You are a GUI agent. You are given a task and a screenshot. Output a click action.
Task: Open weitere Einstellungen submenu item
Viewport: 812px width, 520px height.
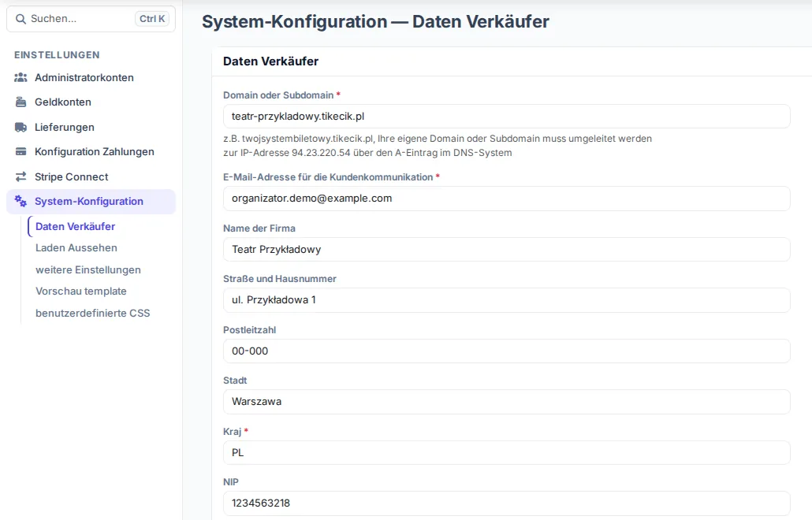[88, 270]
